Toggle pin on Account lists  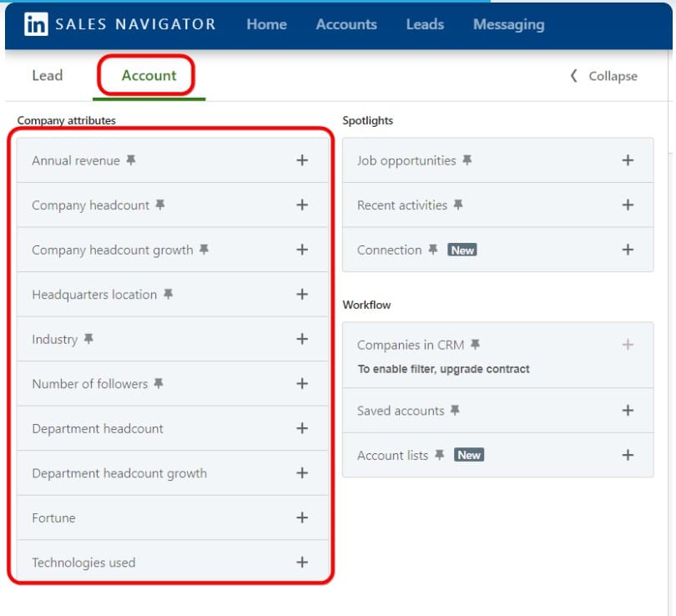click(x=439, y=455)
